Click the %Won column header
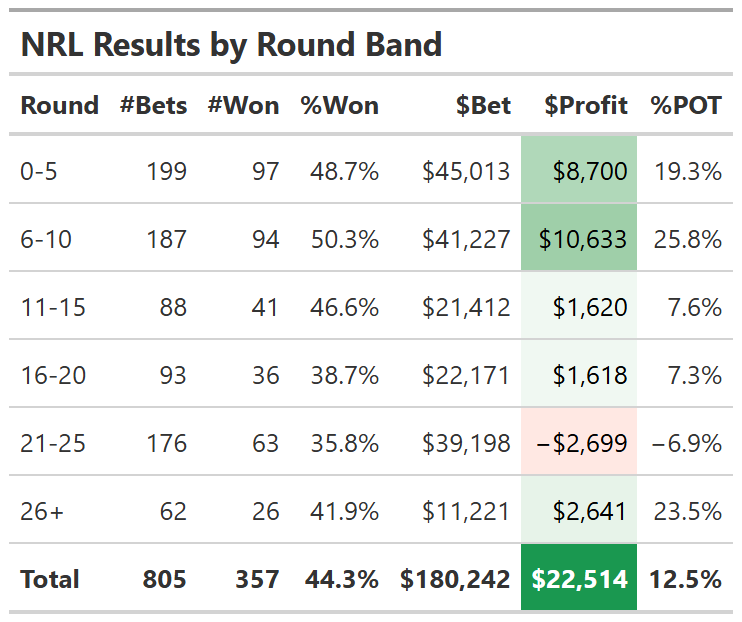 339,105
